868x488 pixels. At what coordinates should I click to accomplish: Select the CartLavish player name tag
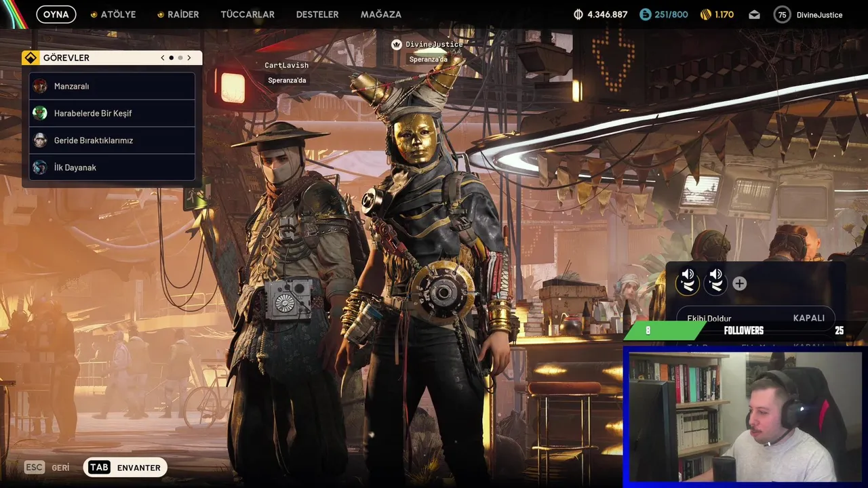click(x=286, y=65)
